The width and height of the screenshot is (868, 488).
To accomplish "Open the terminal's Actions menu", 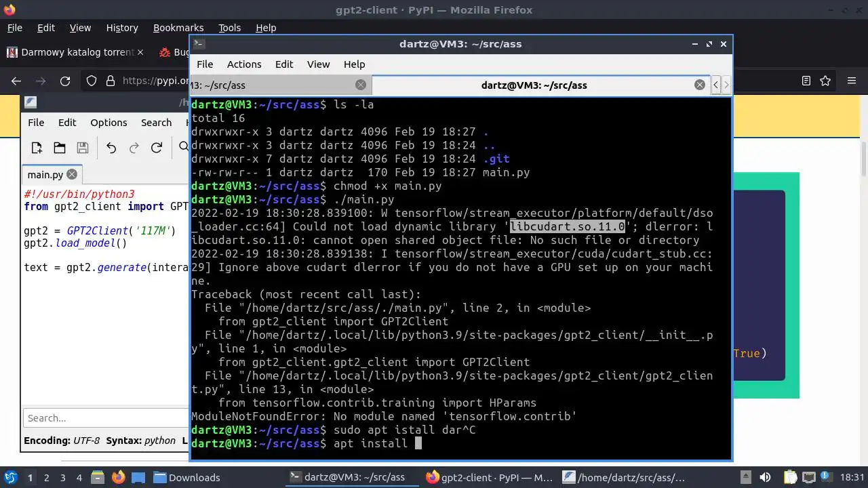I will point(244,64).
